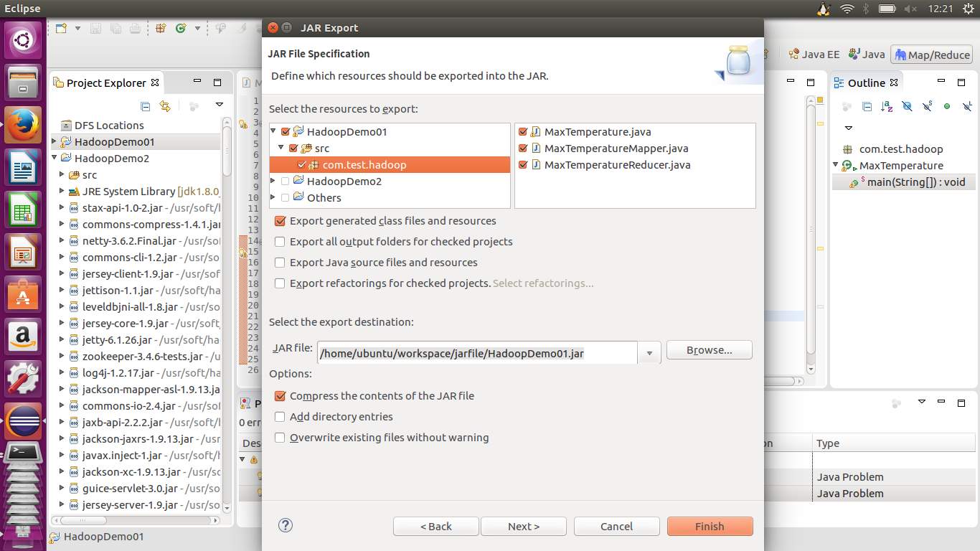Toggle Hide Fields in Outline toolbar
The height and width of the screenshot is (551, 980).
(x=907, y=106)
